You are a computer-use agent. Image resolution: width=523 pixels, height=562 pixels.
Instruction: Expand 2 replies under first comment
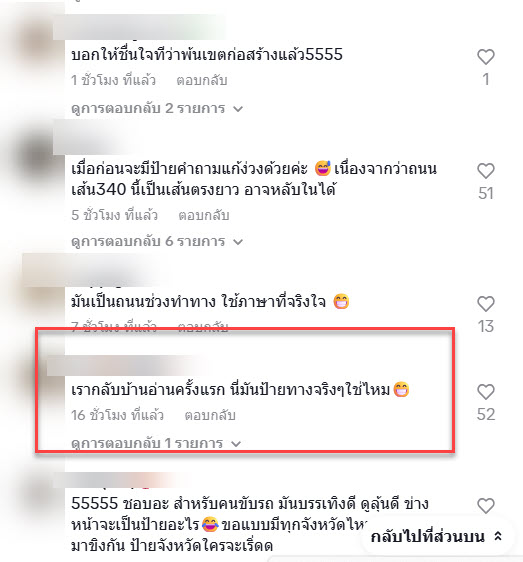tap(157, 108)
